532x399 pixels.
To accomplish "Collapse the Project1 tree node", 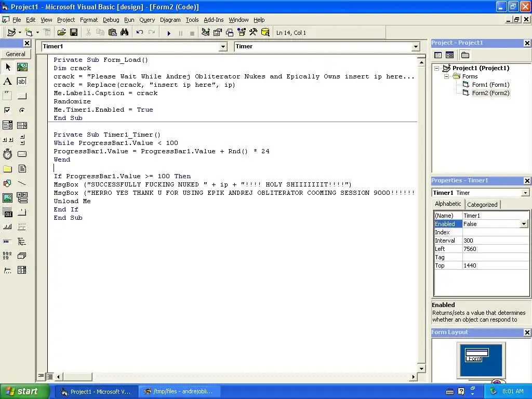I will (x=436, y=68).
